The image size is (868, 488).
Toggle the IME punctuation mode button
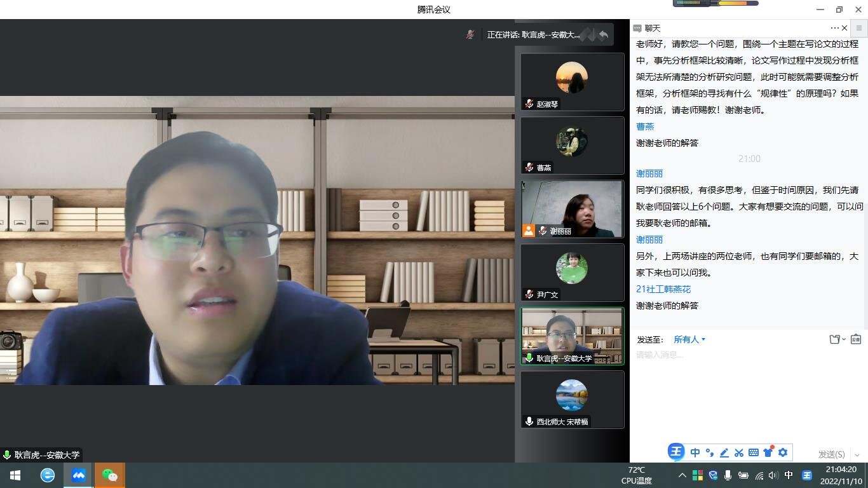710,452
